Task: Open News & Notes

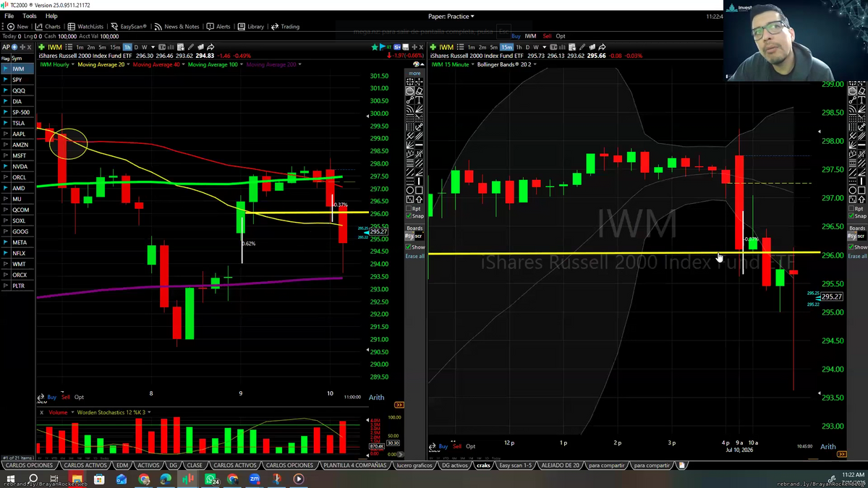Action: click(x=176, y=27)
